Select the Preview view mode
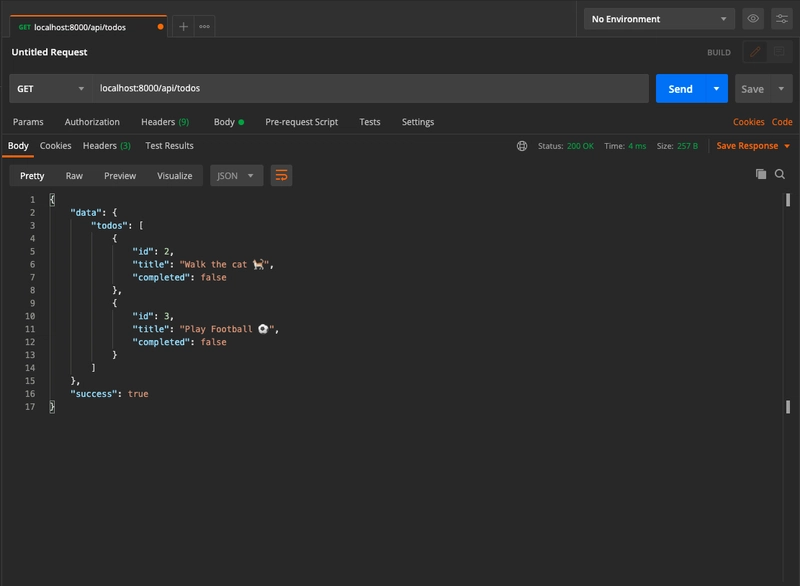The image size is (800, 586). pyautogui.click(x=120, y=175)
